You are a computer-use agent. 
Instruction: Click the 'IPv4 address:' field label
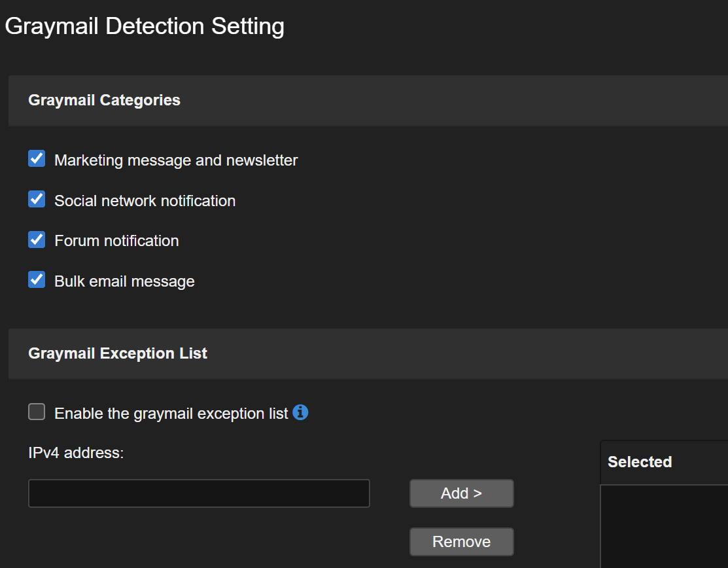[x=76, y=452]
